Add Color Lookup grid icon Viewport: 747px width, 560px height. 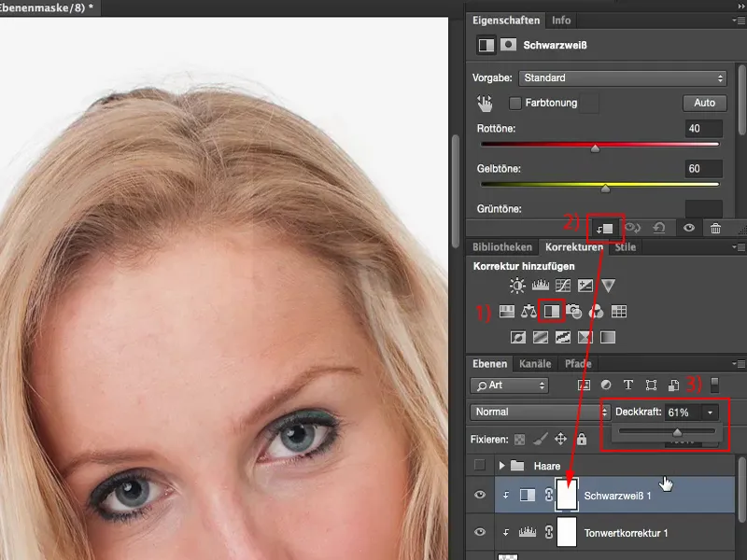point(619,312)
